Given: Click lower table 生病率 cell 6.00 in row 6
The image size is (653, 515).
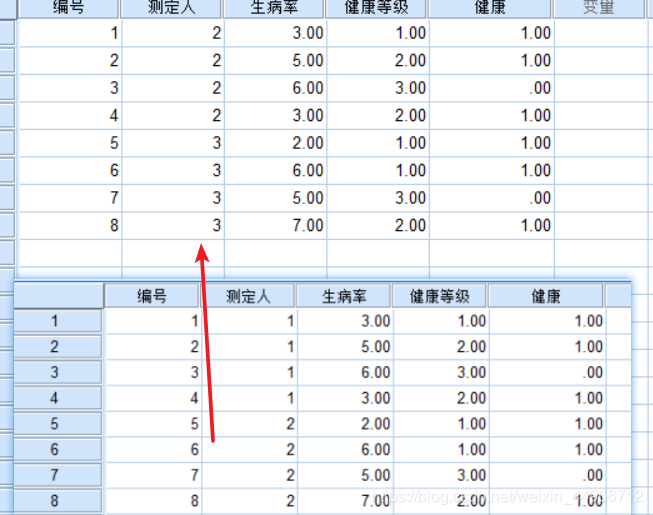Looking at the screenshot, I should tap(345, 450).
